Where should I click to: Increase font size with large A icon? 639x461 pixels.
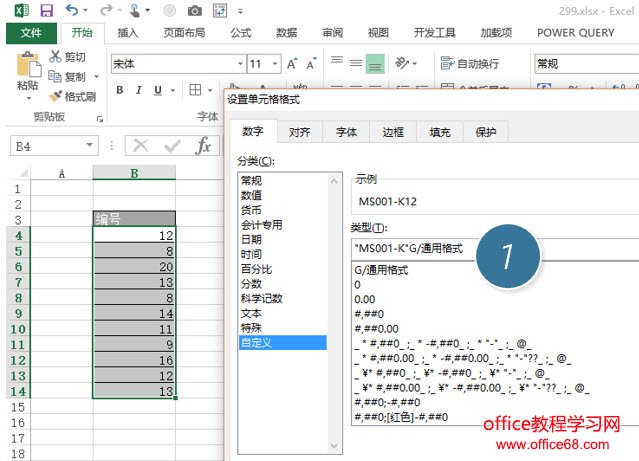[292, 64]
